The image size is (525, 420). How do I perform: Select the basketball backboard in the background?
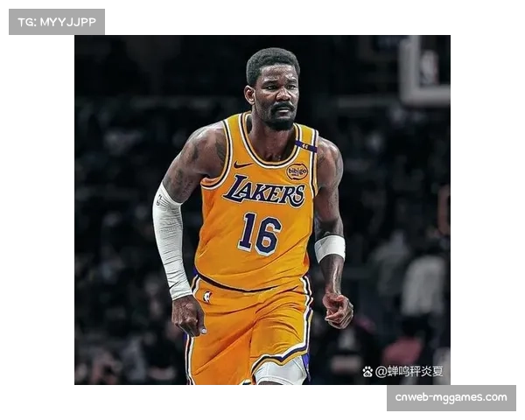[423, 70]
